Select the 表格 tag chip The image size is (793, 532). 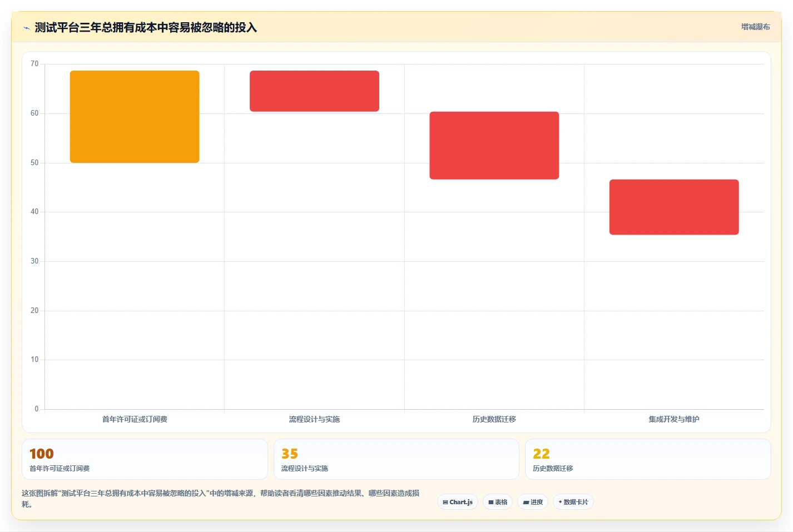click(498, 502)
